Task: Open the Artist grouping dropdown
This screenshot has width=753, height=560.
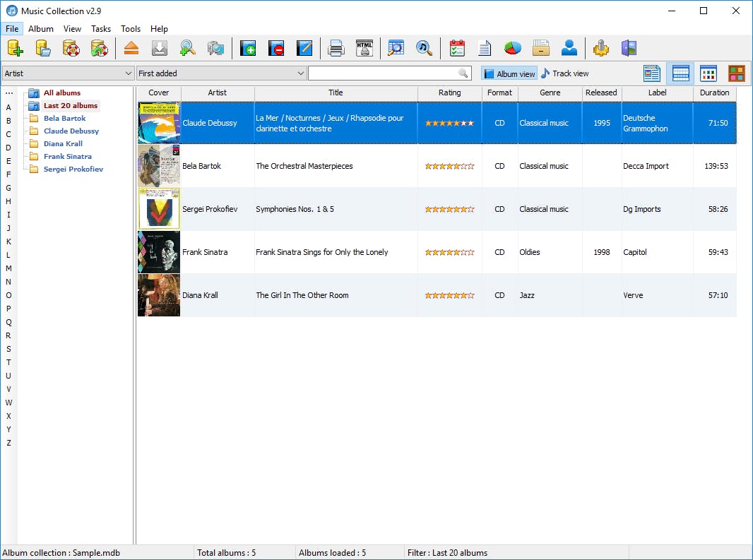Action: pos(68,73)
